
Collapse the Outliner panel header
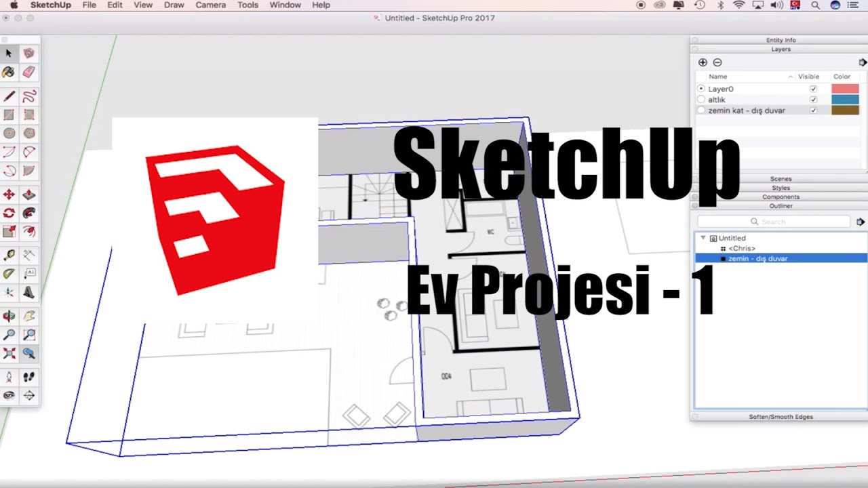(x=779, y=205)
